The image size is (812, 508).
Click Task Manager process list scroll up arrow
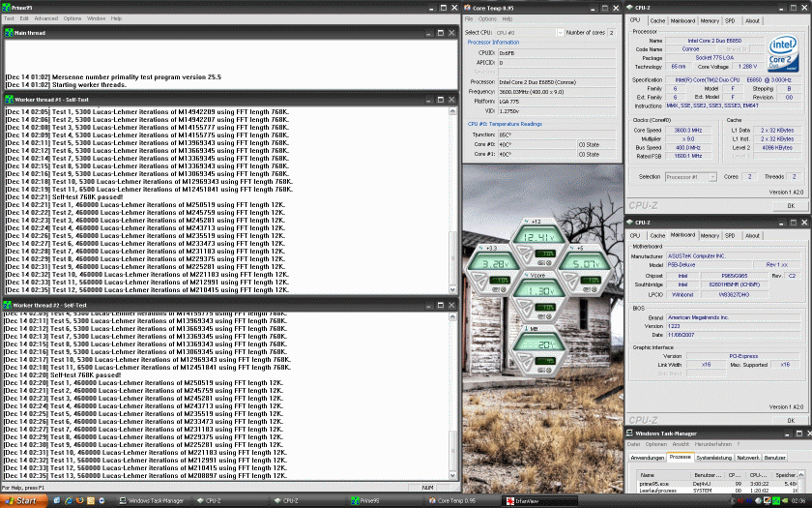coord(802,474)
